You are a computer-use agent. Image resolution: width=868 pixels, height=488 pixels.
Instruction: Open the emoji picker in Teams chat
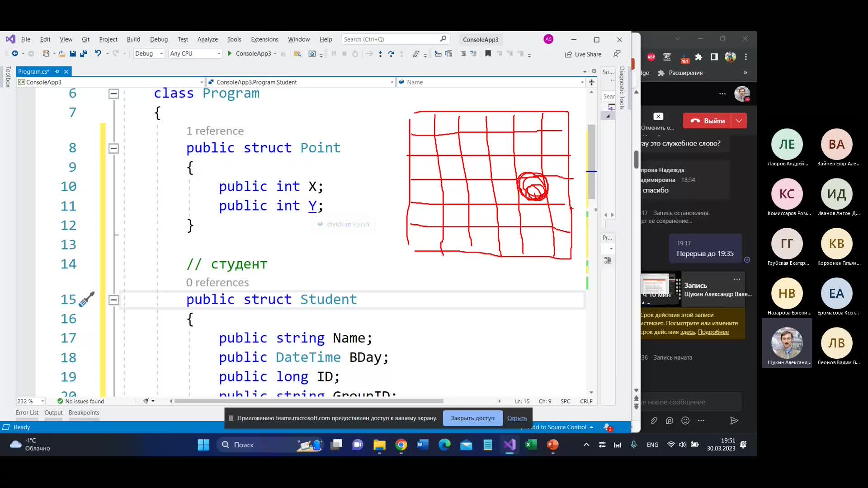[685, 421]
